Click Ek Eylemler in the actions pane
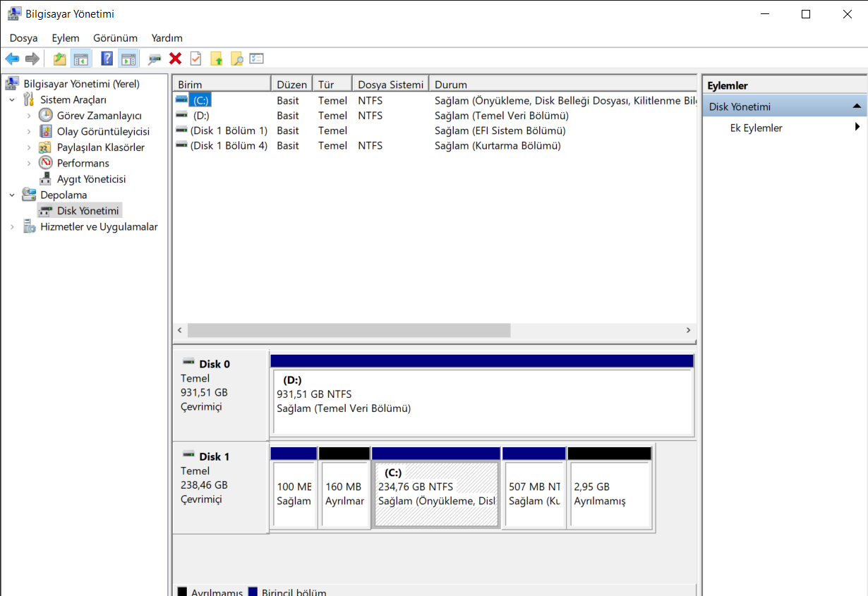 pos(756,128)
